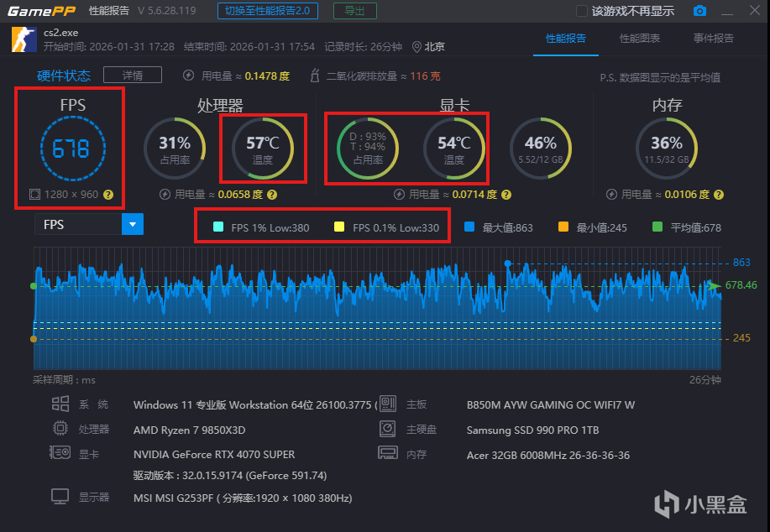Click the green 平均值 legend swatch
The width and height of the screenshot is (770, 532).
pos(657,227)
